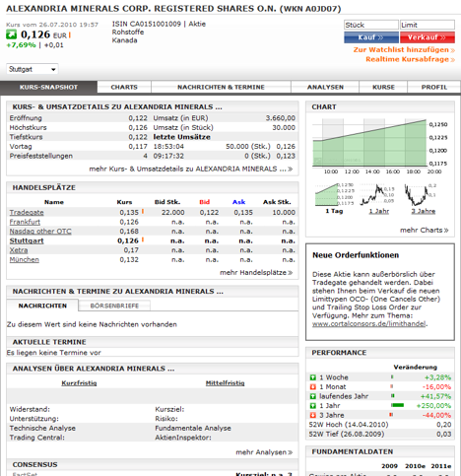
Task: Click the 52W Hoch (14.04.2010) row
Action: (380, 425)
